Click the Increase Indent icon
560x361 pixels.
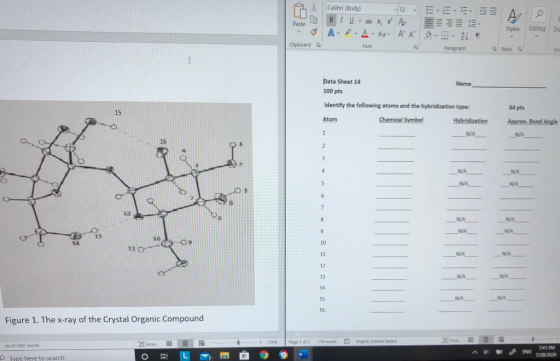(493, 11)
